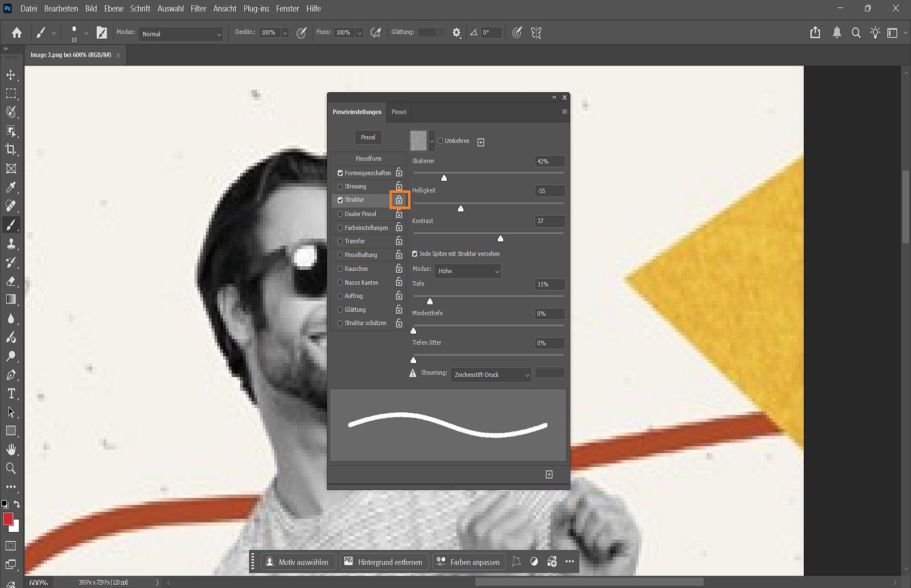
Task: Disable Jede Spitze mit Struktur versehen
Action: click(415, 254)
